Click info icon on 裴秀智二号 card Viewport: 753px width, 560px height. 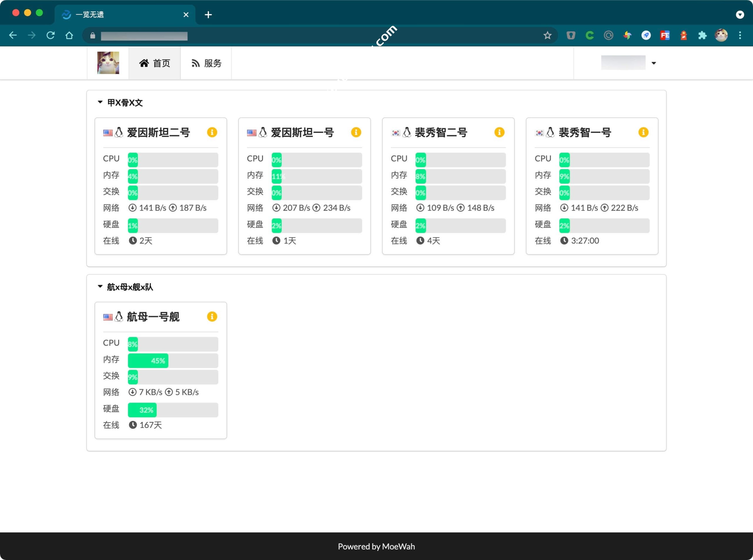[499, 132]
